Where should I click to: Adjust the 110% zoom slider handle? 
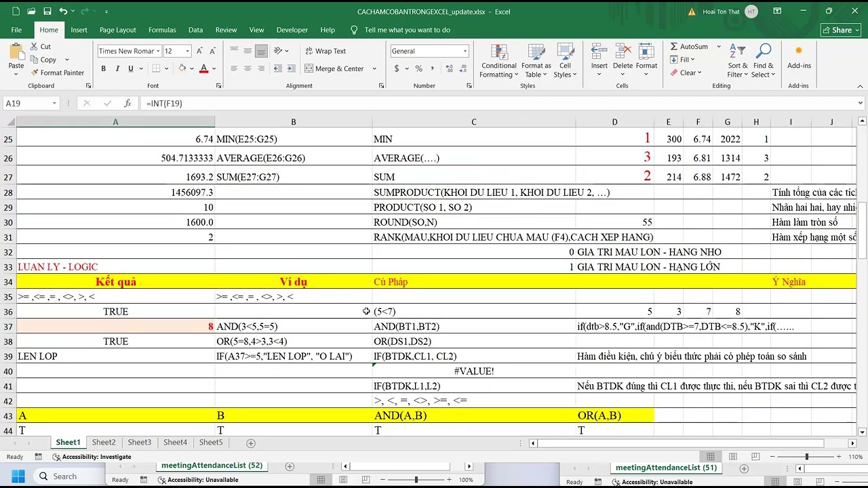tap(806, 457)
